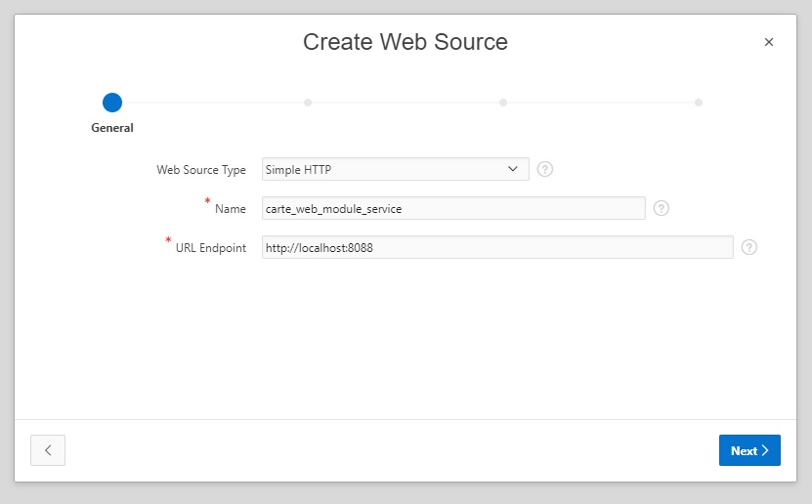
Task: Expand the Web Source Type dropdown
Action: tap(396, 169)
